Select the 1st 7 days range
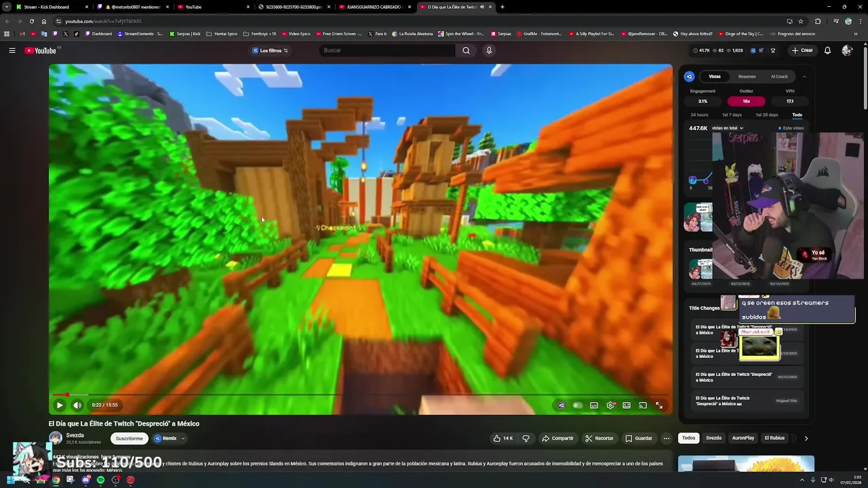This screenshot has width=868, height=488. 732,115
